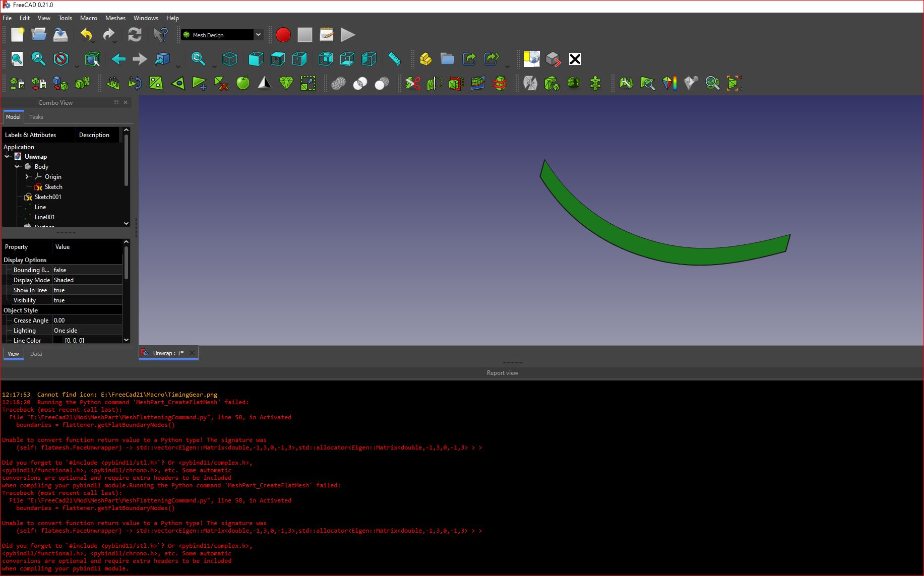Switch to the Tasks tab

coord(36,116)
